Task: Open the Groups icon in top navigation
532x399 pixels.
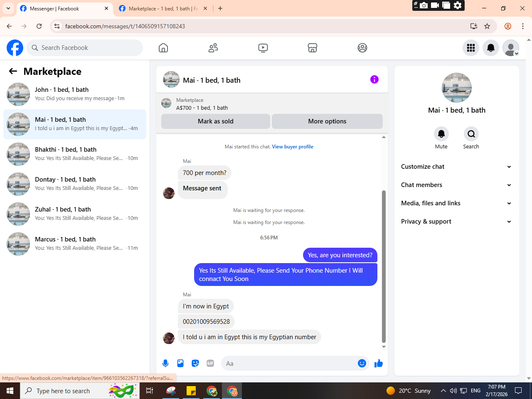Action: coord(362,48)
